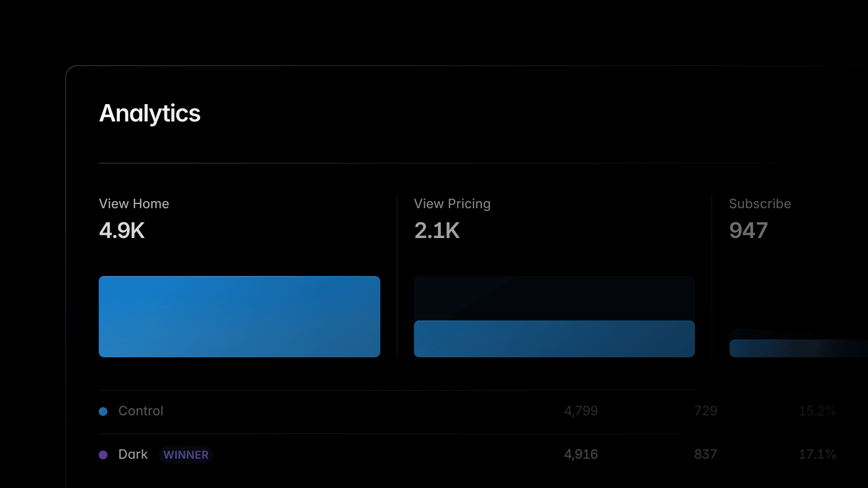
Task: Click the blue Control status dot
Action: 103,411
